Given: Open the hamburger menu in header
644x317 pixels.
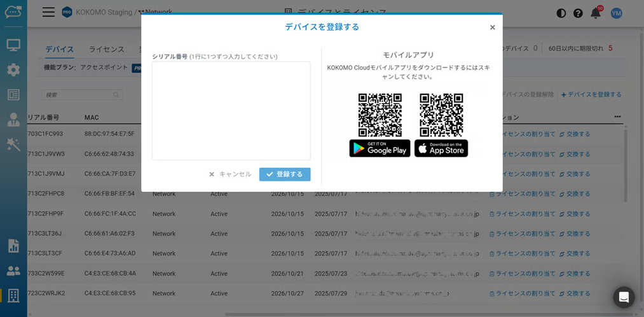Looking at the screenshot, I should coord(48,12).
